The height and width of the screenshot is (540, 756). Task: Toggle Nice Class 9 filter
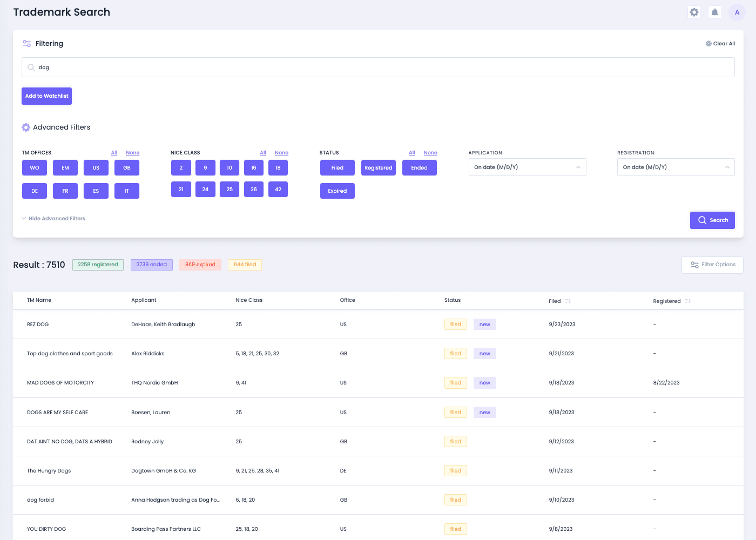tap(205, 168)
